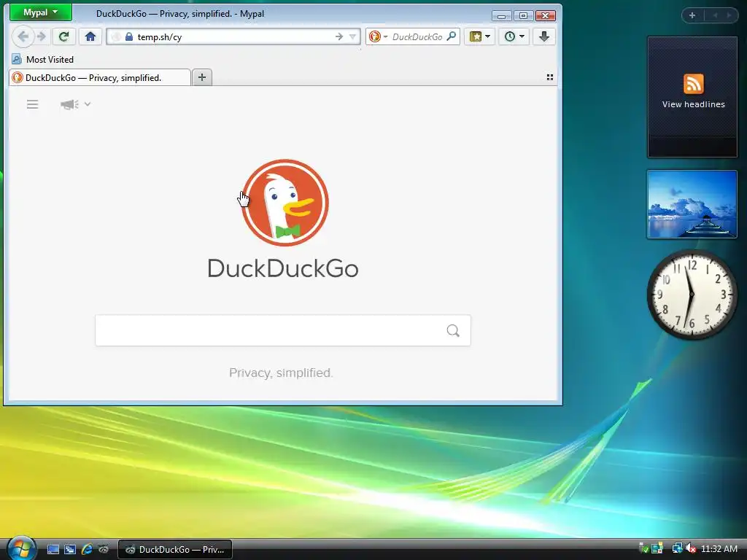
Task: Click the padlock site security icon
Action: click(129, 36)
